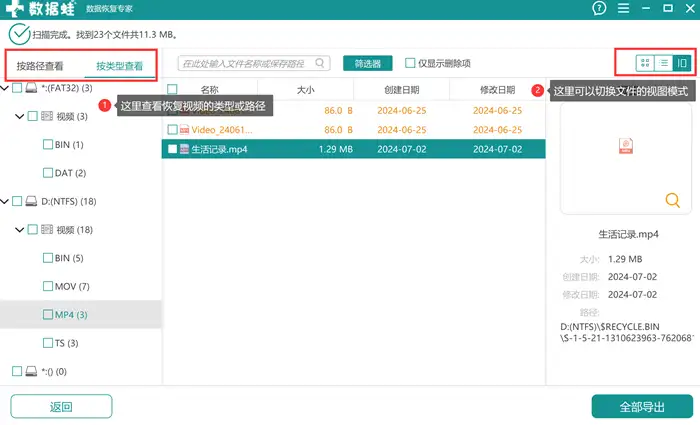Toggle the select-all checkbox in header
Image resolution: width=700 pixels, height=425 pixels.
tap(172, 89)
